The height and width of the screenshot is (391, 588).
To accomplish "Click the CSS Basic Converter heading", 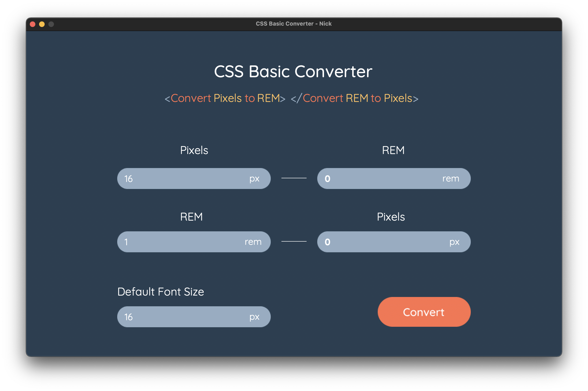I will pyautogui.click(x=293, y=72).
